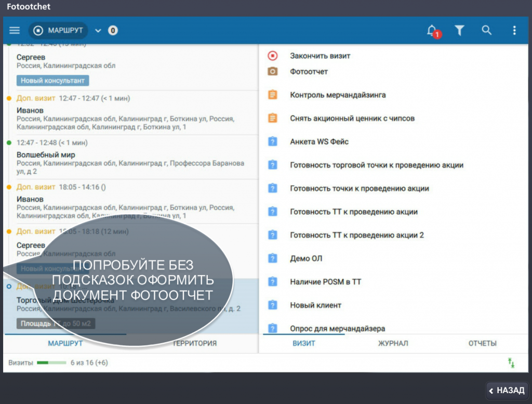
Task: Select Иванов visit at 18:05 - 14:16
Action: [131, 201]
